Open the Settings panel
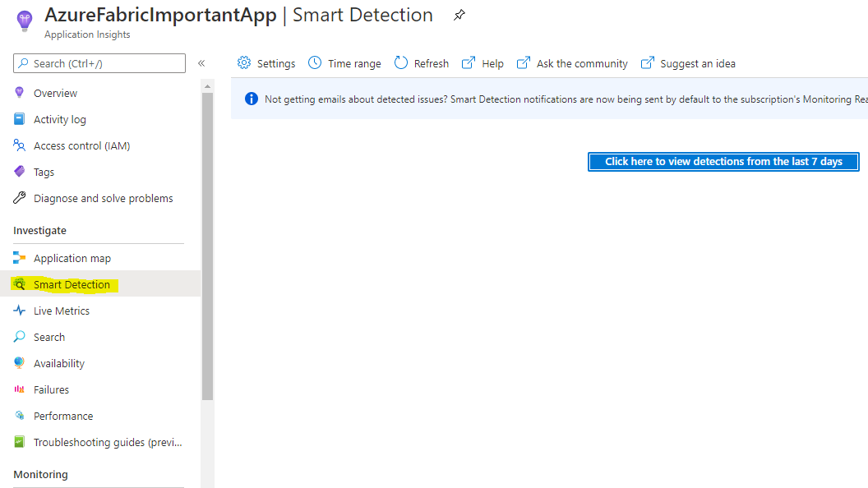868x488 pixels. 265,62
